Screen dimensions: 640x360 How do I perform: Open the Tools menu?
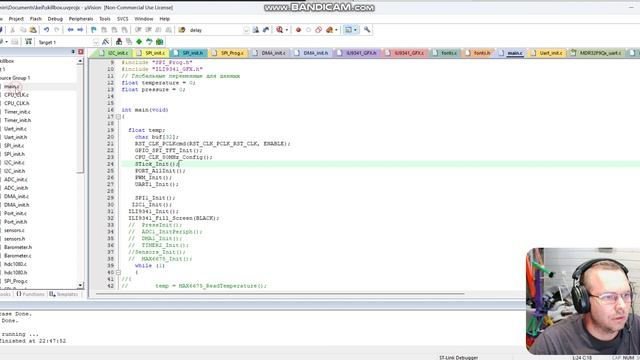[105, 19]
